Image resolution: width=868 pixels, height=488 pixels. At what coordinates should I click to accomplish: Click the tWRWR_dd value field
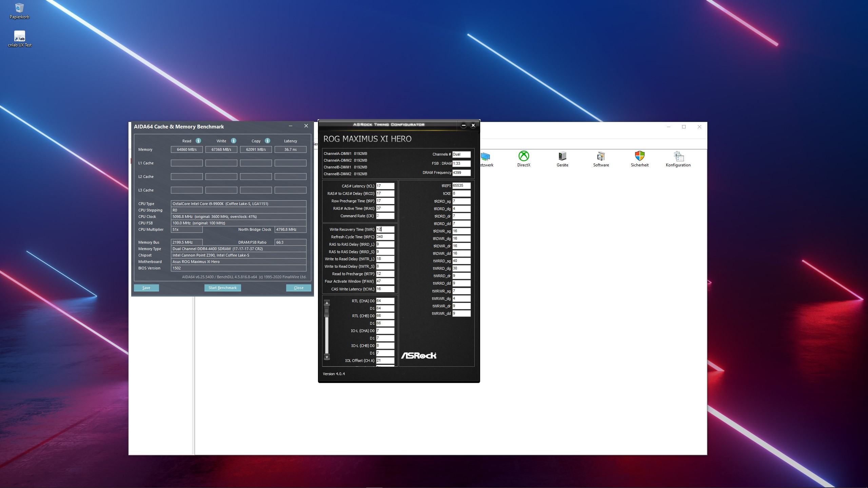coord(461,313)
